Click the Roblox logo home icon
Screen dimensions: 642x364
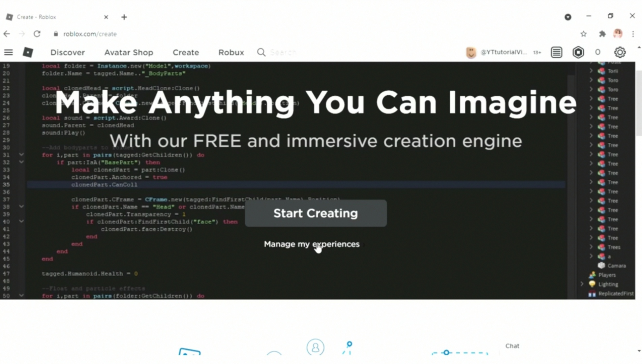(28, 52)
